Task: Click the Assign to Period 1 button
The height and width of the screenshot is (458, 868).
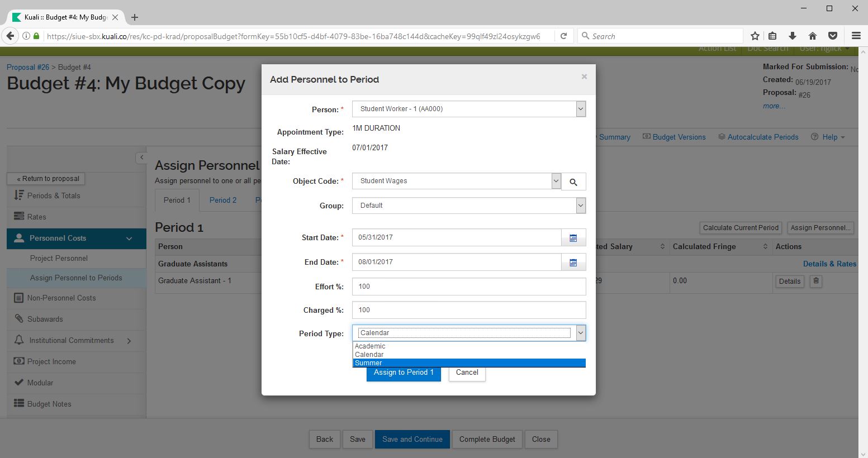Action: [404, 373]
